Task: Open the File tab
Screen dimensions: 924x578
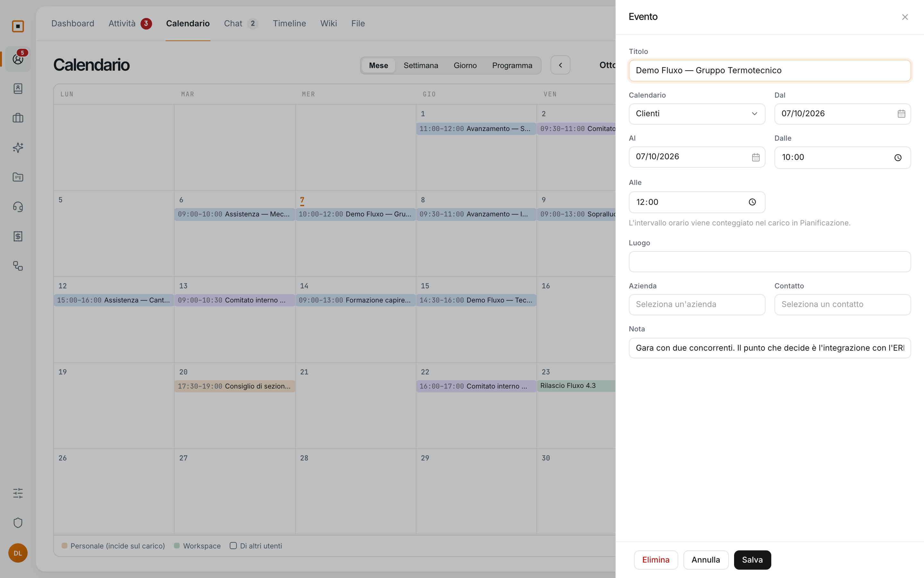Action: [x=358, y=24]
